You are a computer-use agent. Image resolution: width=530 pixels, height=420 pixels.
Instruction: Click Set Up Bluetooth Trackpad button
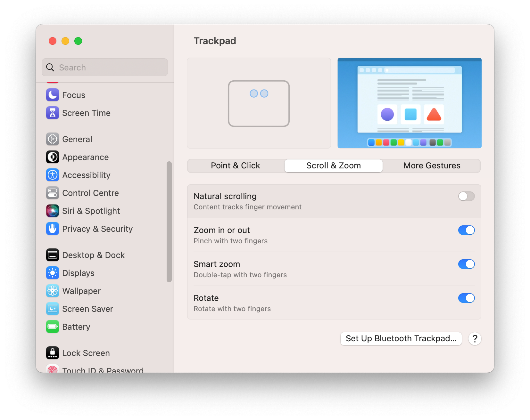[401, 339]
